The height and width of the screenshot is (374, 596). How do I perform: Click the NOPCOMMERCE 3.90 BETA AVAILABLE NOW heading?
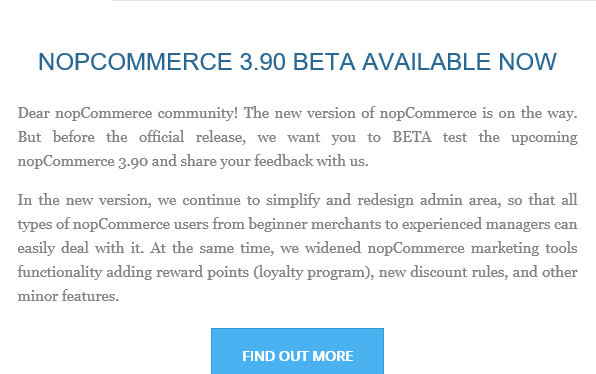point(297,62)
